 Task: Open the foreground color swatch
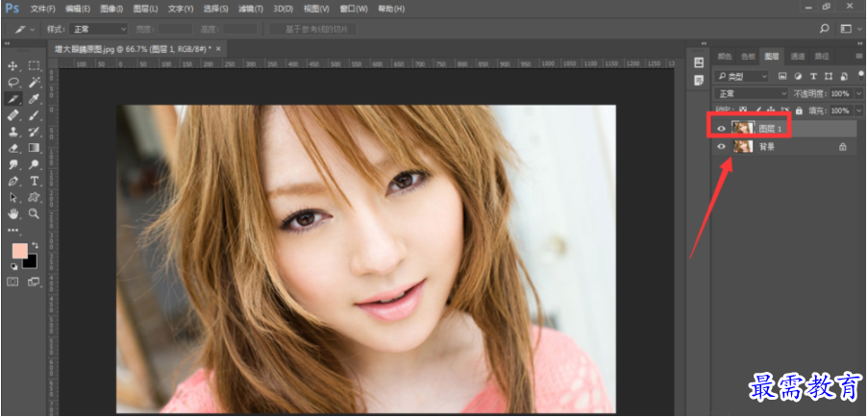click(20, 251)
